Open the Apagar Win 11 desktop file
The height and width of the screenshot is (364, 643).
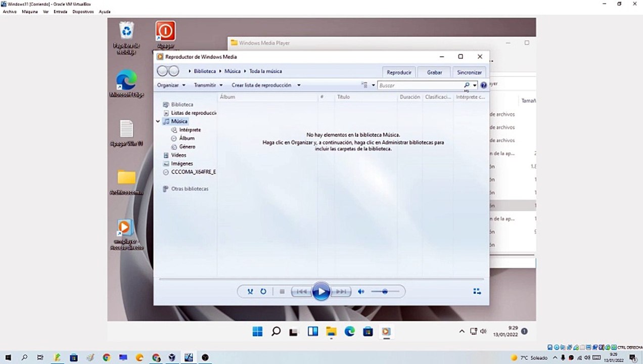[x=126, y=133]
